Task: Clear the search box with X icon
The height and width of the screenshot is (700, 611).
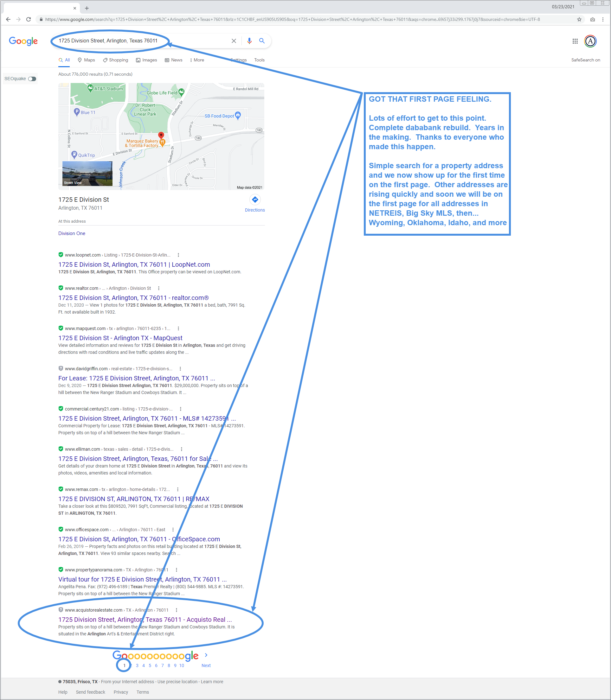Action: 234,41
